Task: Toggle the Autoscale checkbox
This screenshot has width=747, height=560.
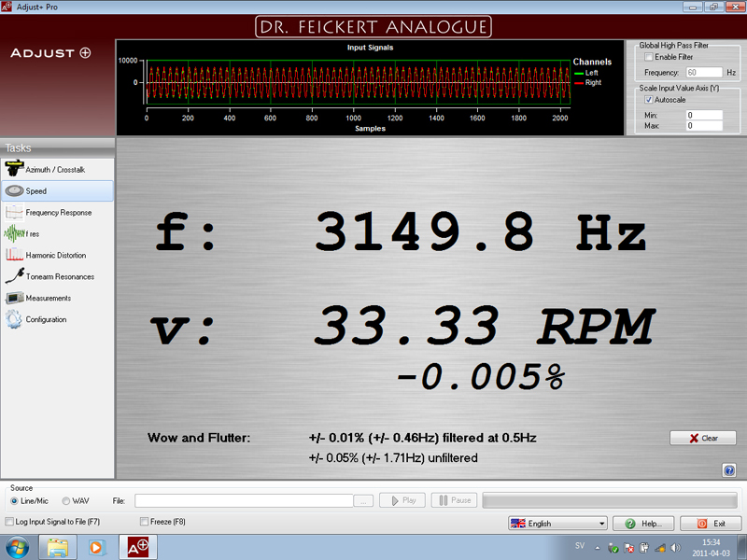Action: click(x=649, y=100)
